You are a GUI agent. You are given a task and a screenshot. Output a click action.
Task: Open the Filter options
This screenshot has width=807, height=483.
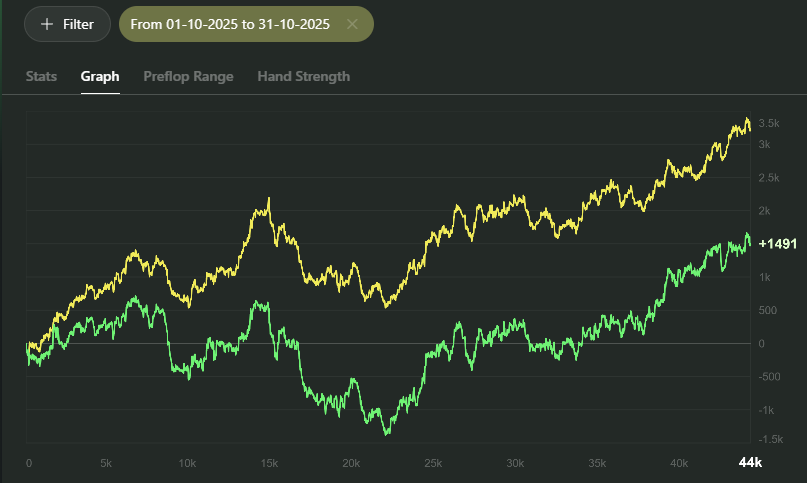66,24
